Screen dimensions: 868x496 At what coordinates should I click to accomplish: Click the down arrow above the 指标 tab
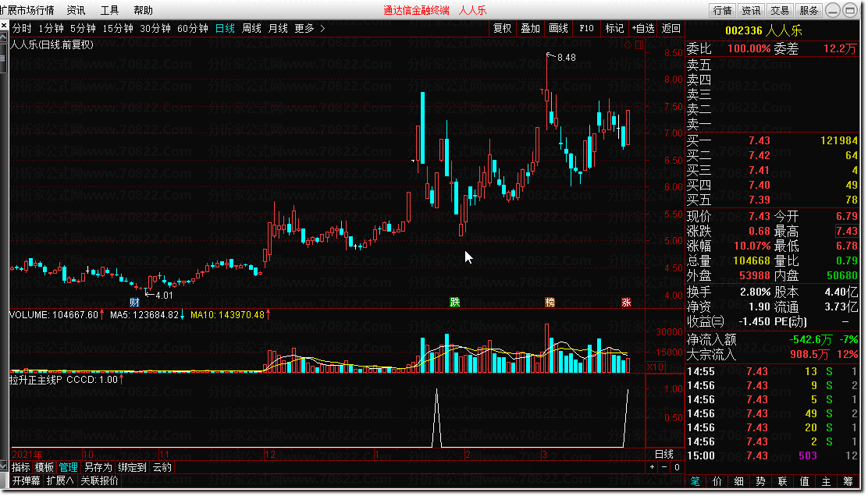click(x=4, y=466)
